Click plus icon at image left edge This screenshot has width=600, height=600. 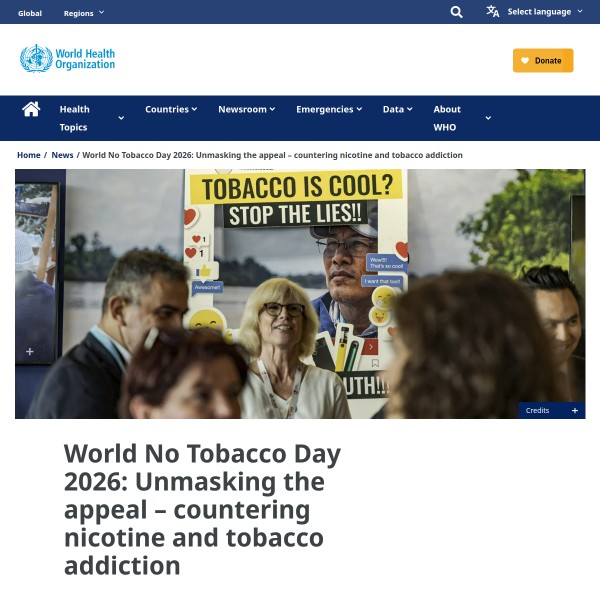click(x=30, y=351)
